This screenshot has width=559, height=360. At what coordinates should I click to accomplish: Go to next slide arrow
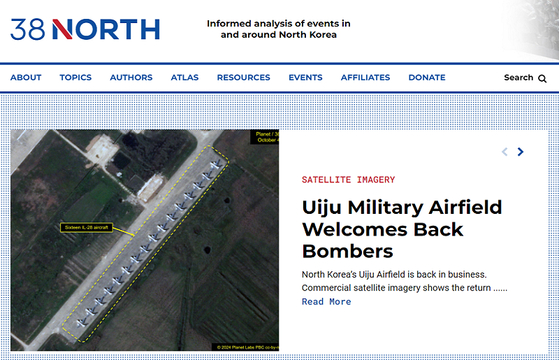point(520,152)
